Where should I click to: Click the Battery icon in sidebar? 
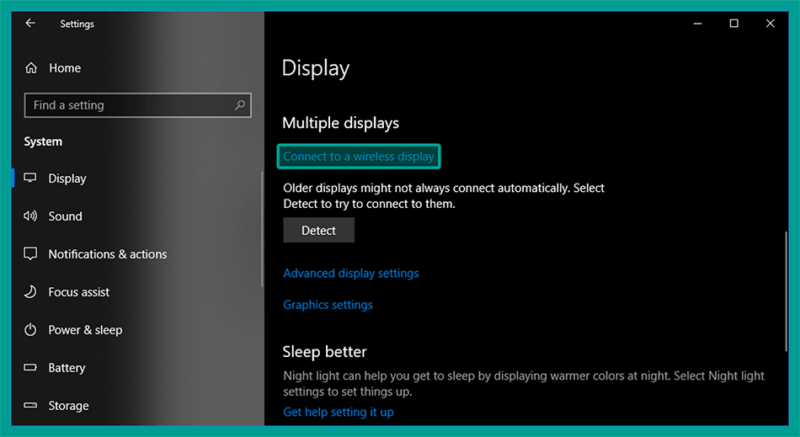point(31,368)
